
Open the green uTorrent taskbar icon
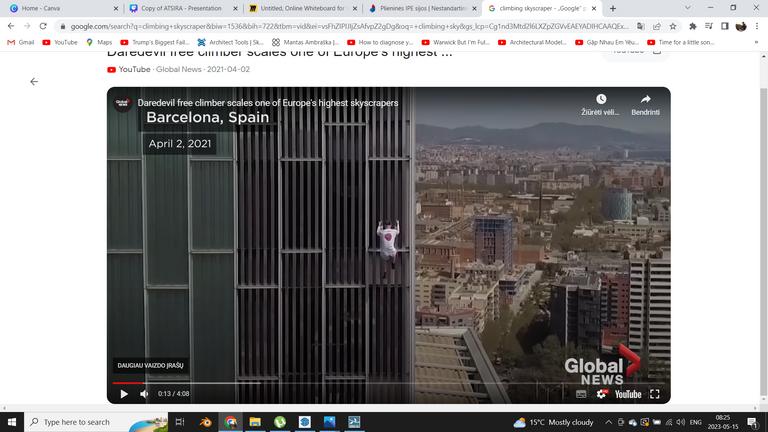[x=280, y=422]
